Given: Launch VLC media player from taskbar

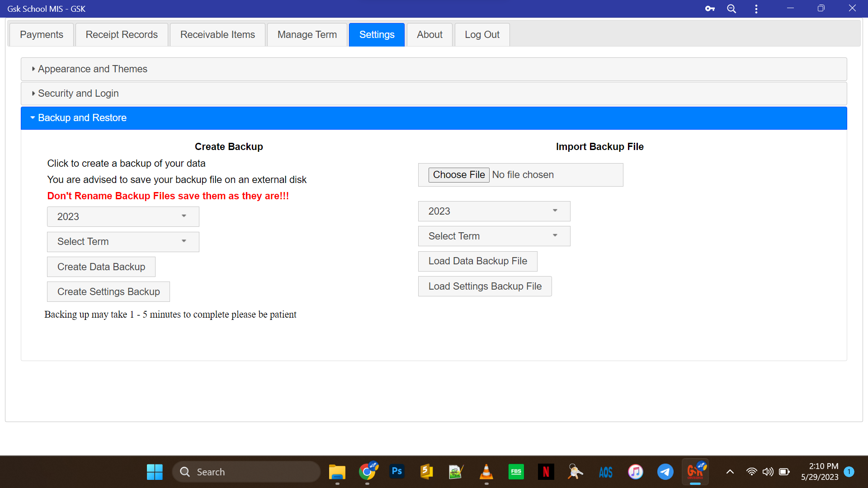Looking at the screenshot, I should (486, 472).
